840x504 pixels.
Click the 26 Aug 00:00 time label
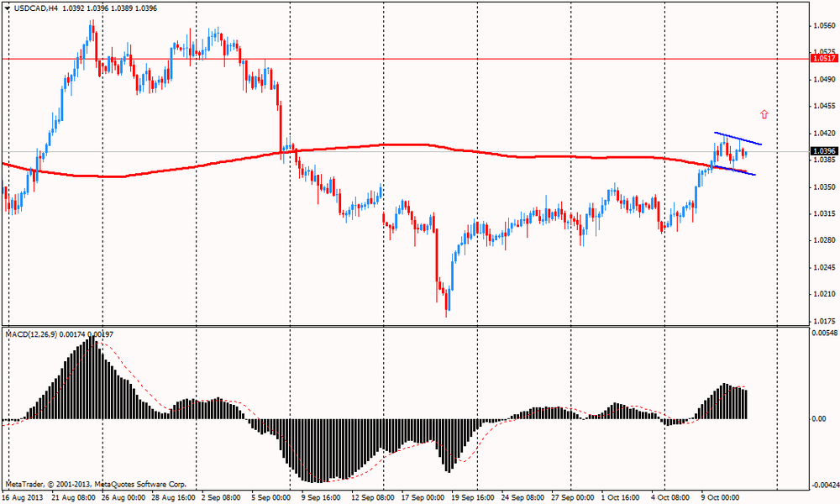[123, 497]
